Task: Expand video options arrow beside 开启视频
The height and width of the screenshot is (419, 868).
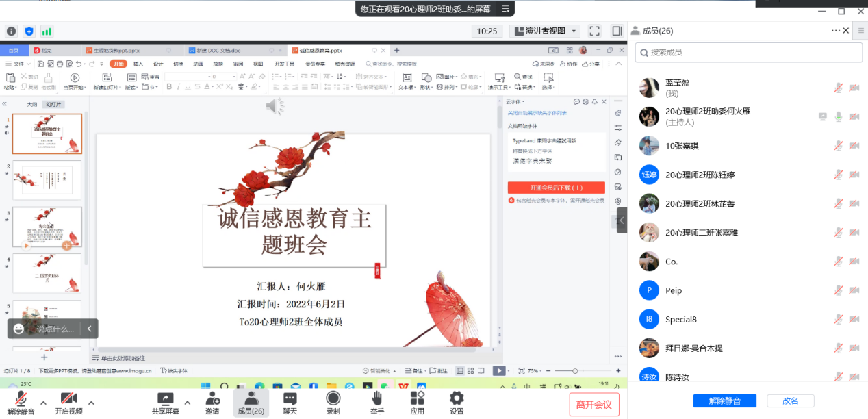Action: (91, 403)
